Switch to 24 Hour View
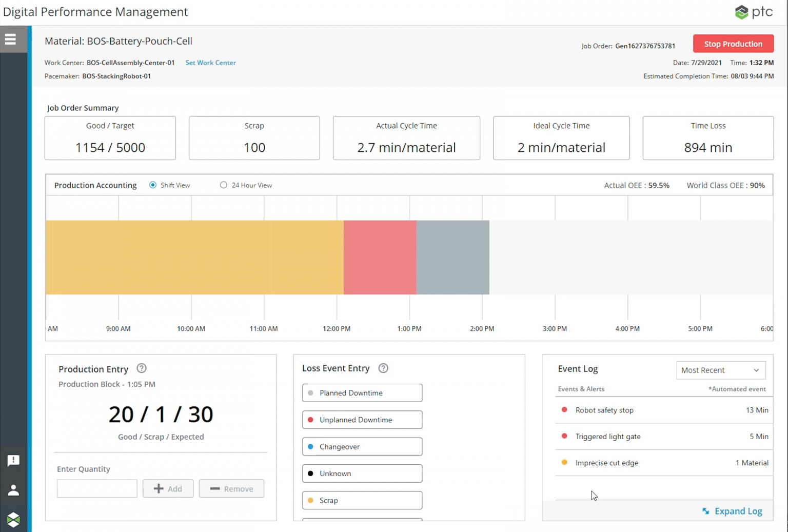 (x=223, y=185)
